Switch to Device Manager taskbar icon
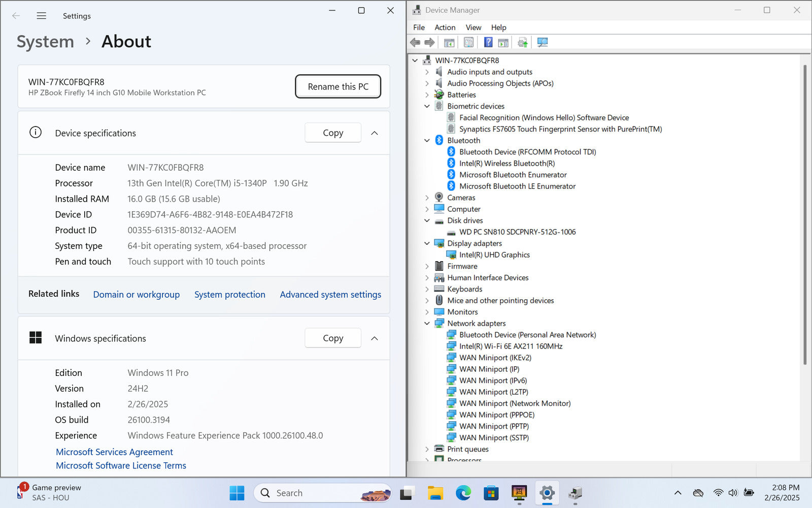Screen dimensions: 812x508 click(574, 493)
